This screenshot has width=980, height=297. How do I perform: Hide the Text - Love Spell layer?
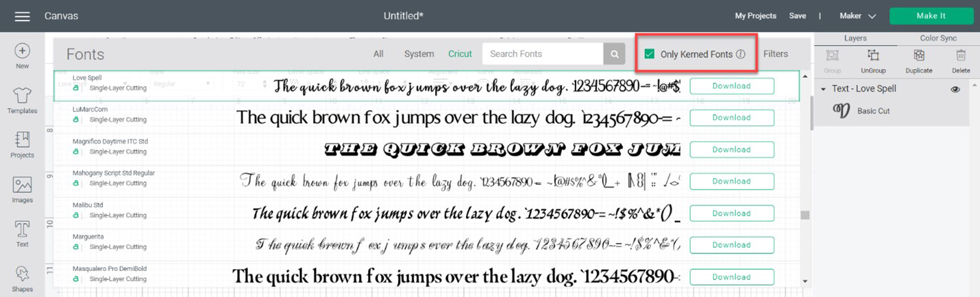tap(955, 89)
